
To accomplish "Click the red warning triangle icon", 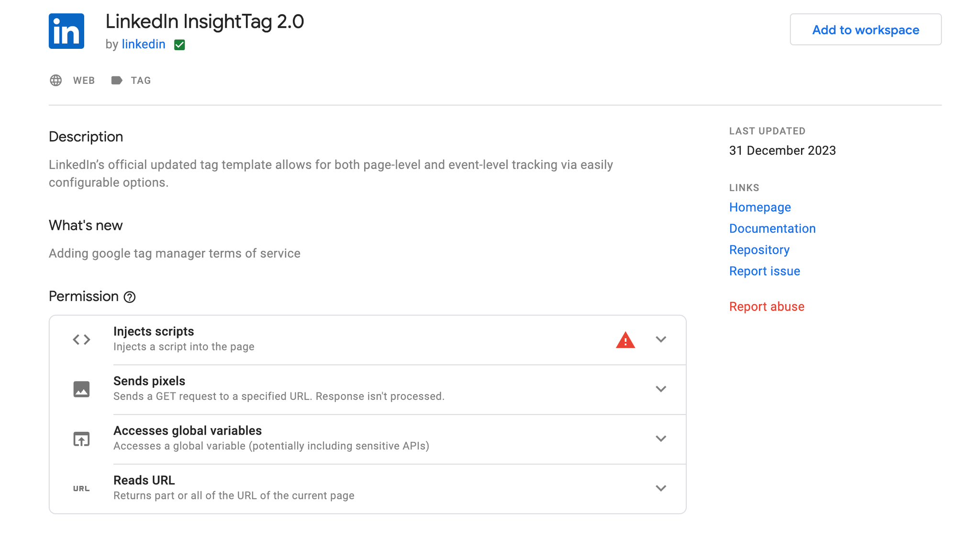I will coord(625,340).
